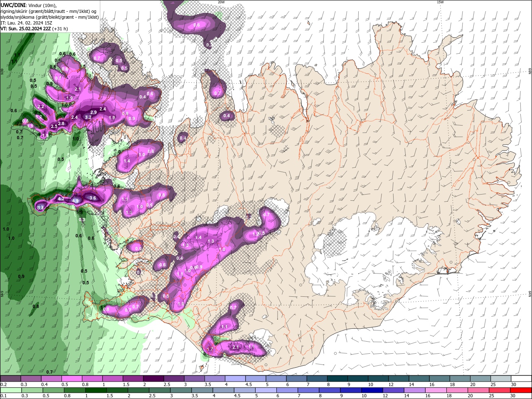Screen dimensions: 532x399
Task: Click the 1.7 value near the south coast
Action: [x=210, y=350]
